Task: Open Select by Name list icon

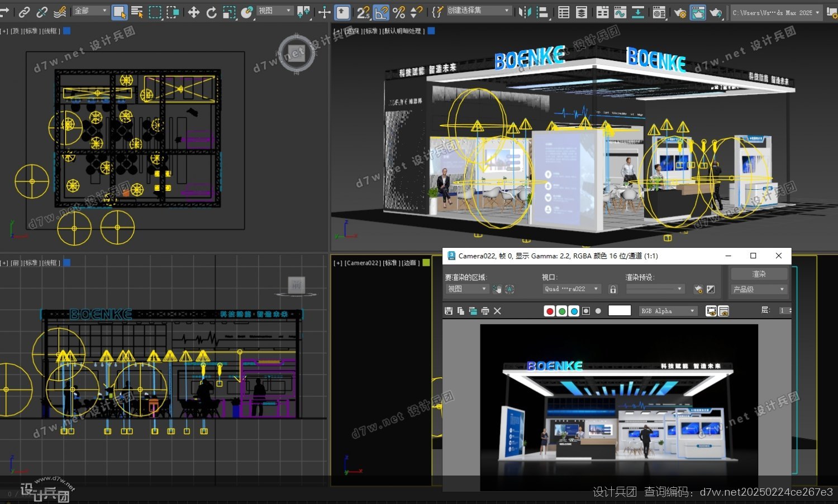Action: click(137, 12)
